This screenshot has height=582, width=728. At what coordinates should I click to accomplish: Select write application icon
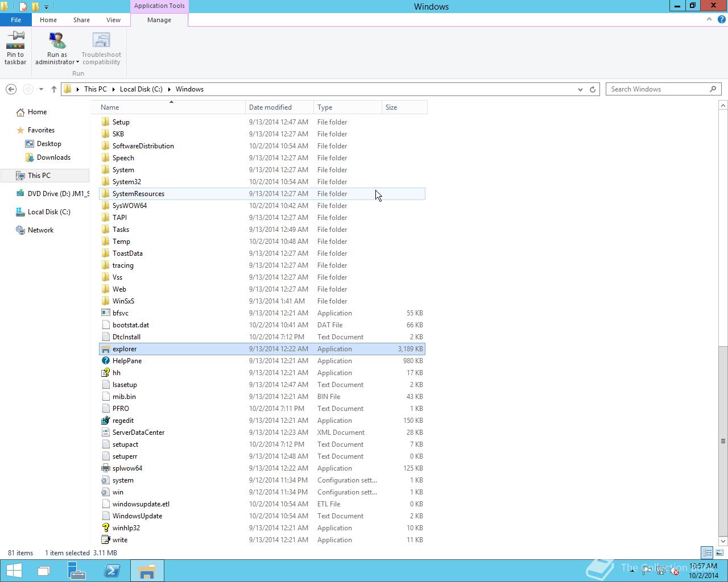[x=105, y=540]
